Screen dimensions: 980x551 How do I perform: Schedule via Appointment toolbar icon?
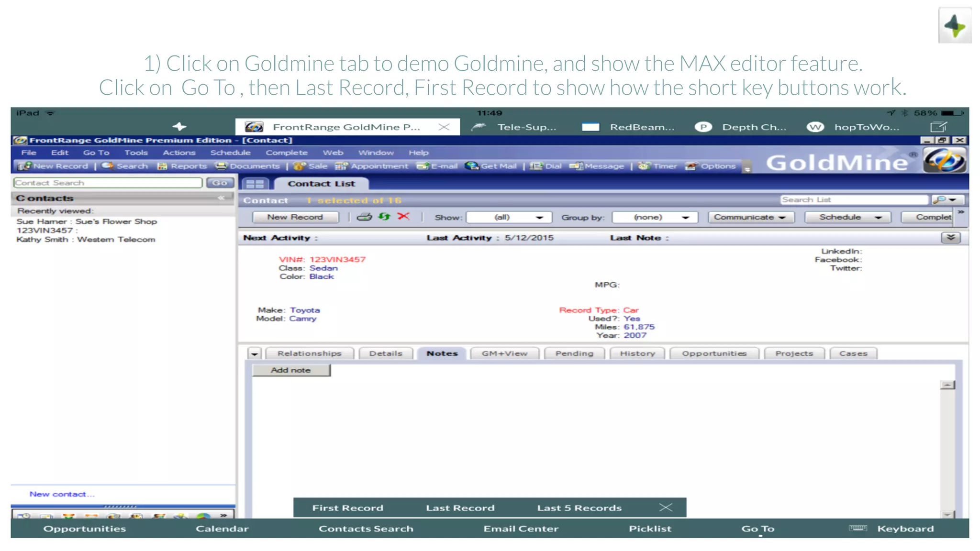372,166
